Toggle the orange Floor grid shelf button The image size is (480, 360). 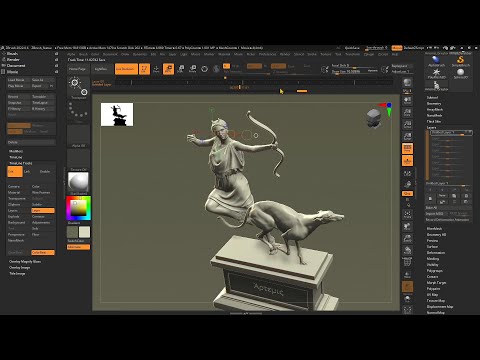[x=407, y=161]
